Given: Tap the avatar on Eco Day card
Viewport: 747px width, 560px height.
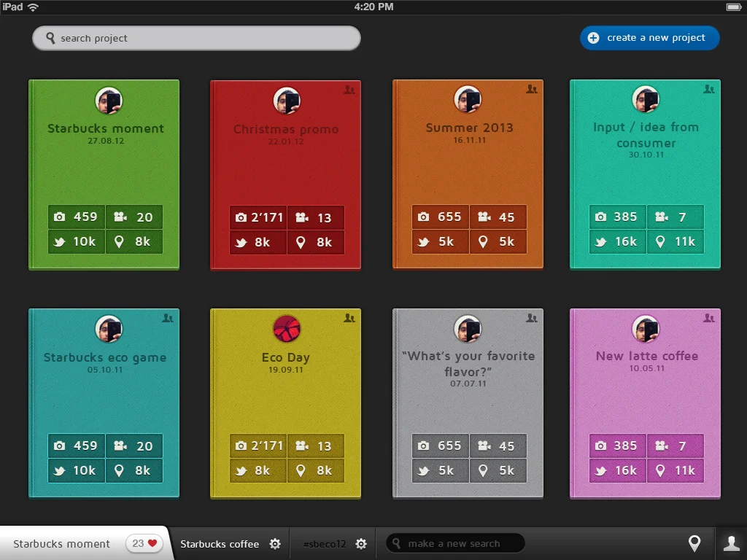Looking at the screenshot, I should pos(286,329).
